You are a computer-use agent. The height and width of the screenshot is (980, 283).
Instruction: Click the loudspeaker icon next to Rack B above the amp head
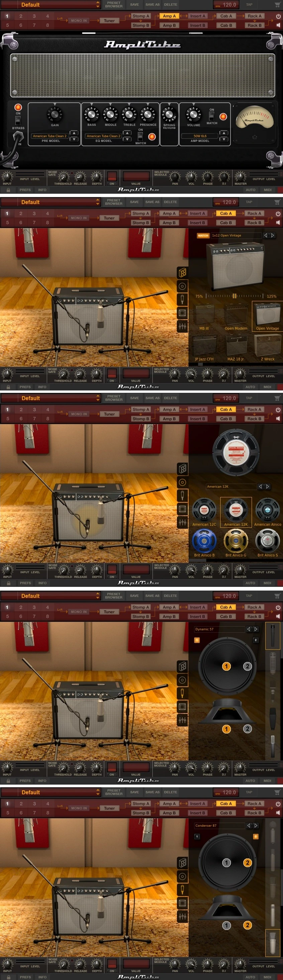[x=278, y=25]
